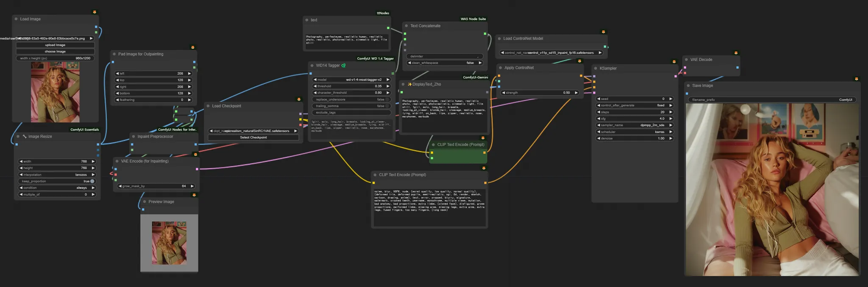The image size is (868, 287).
Task: Click the negative prompt text box
Action: [429, 207]
